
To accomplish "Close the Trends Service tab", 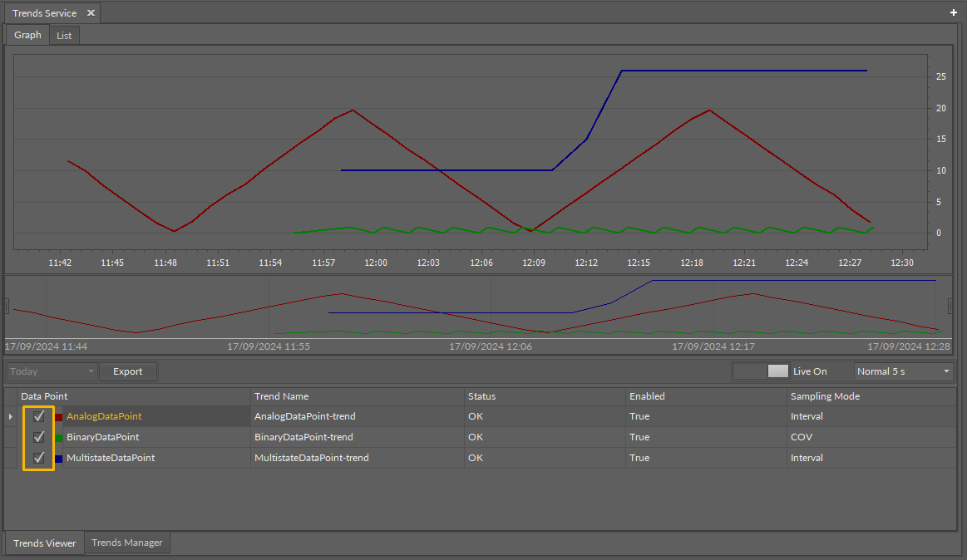I will click(x=91, y=13).
